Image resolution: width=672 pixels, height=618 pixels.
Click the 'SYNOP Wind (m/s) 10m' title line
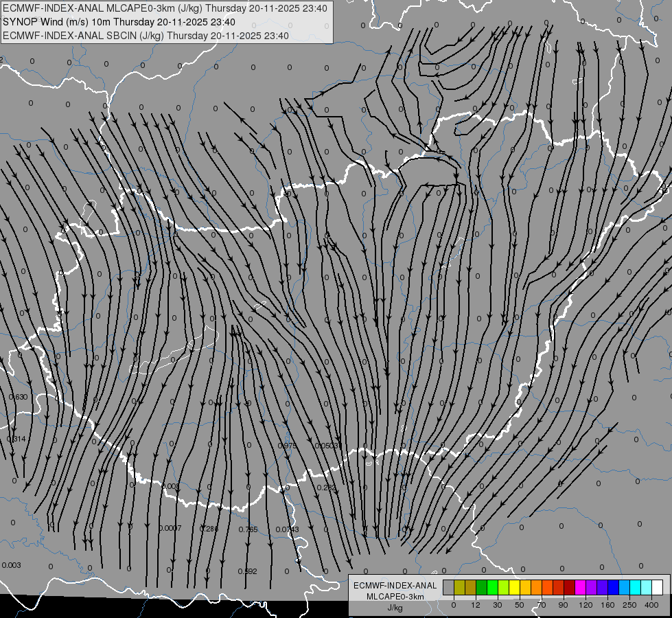pyautogui.click(x=119, y=22)
